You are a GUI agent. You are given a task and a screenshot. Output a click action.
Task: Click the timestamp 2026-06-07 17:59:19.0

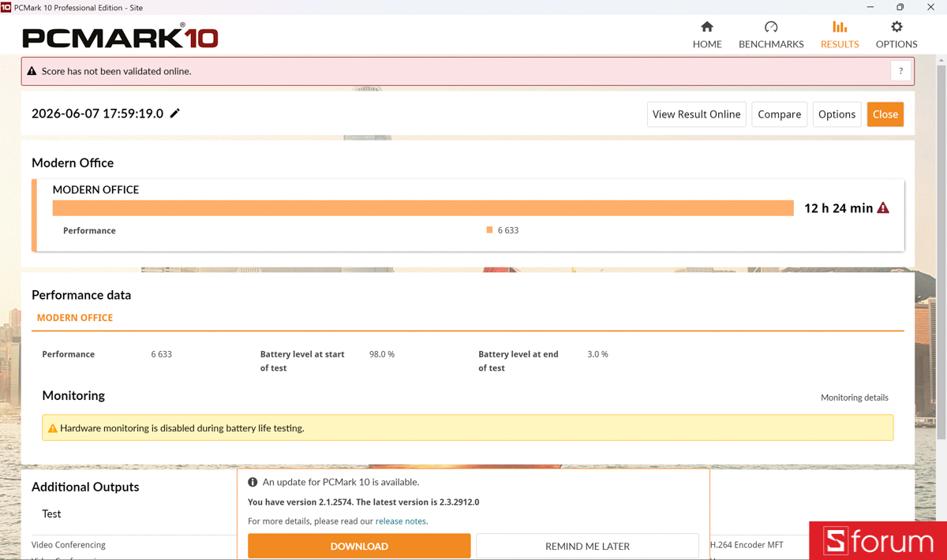(x=97, y=114)
